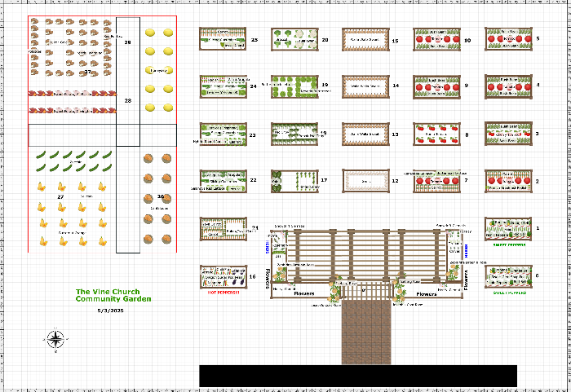Select raised bed number 24

click(224, 86)
